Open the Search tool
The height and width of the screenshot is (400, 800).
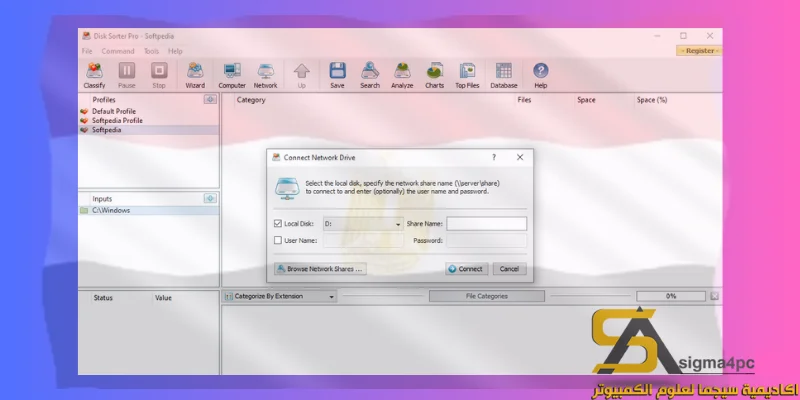point(370,75)
